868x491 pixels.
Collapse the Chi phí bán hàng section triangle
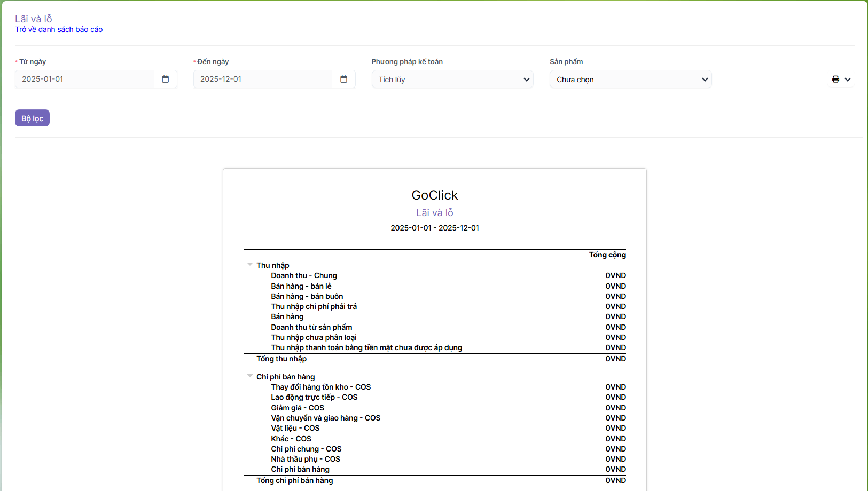pos(249,376)
